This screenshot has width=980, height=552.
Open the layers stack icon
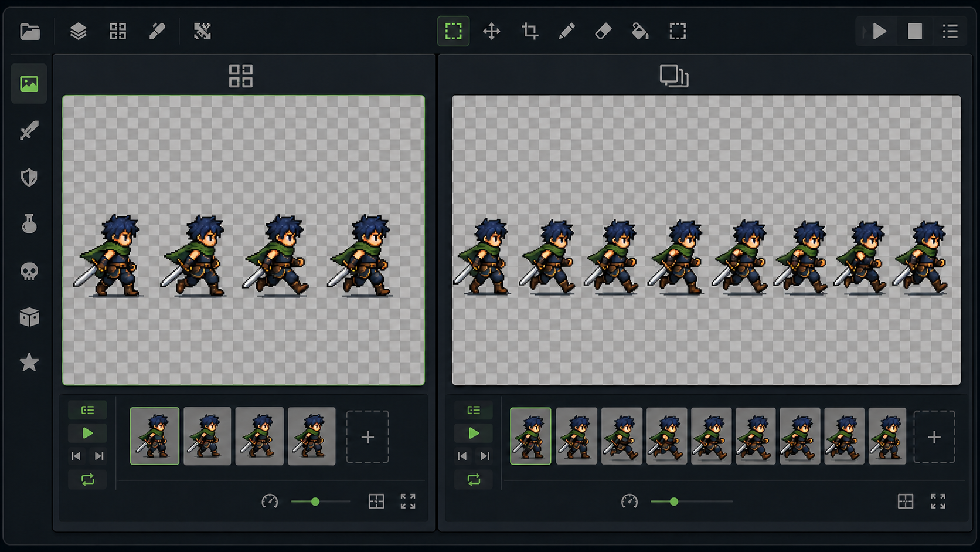(x=78, y=31)
